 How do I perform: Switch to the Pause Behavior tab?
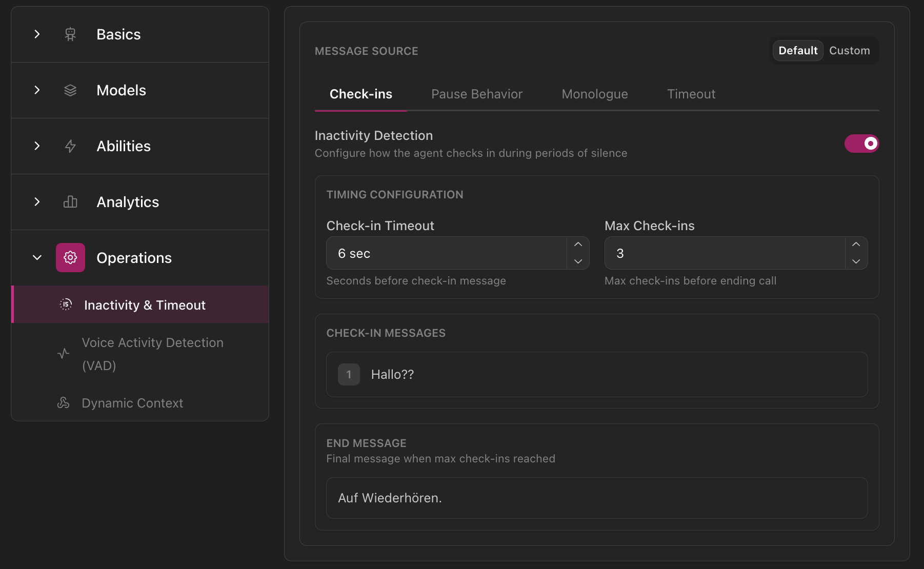(x=476, y=94)
